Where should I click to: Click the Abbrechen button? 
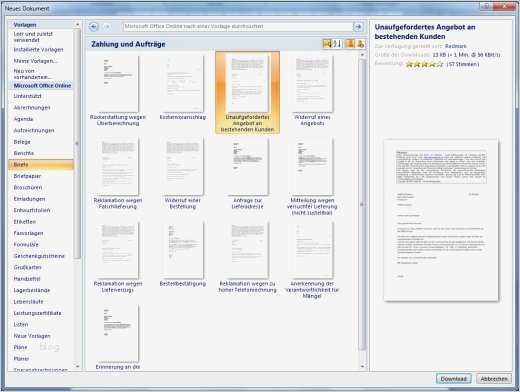click(x=494, y=379)
